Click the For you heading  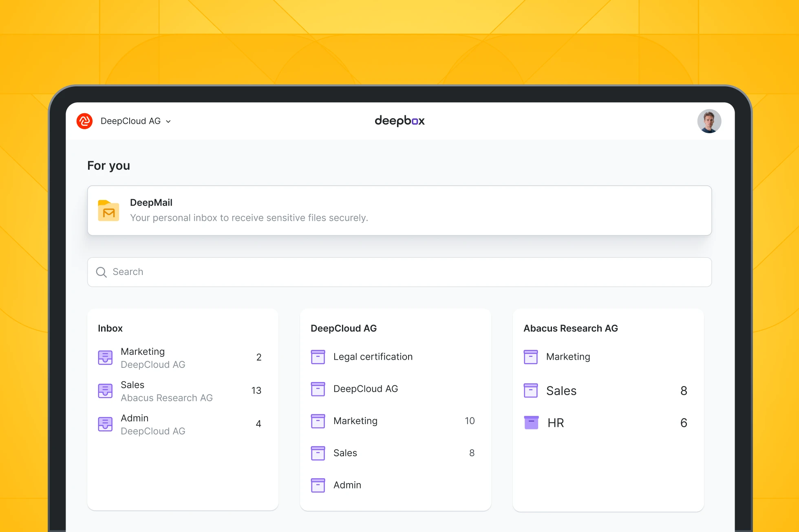(108, 166)
